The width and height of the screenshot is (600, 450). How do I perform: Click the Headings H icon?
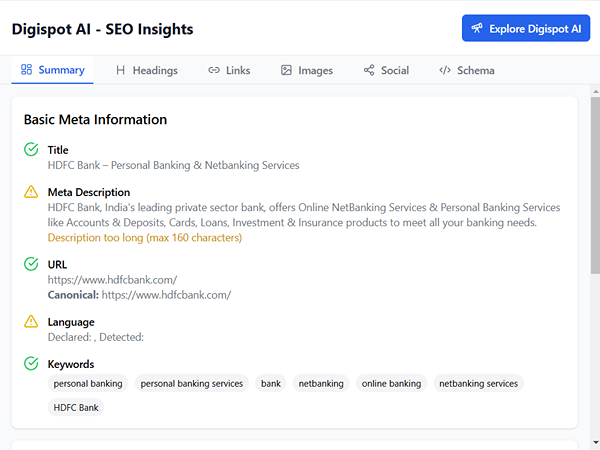pyautogui.click(x=121, y=70)
